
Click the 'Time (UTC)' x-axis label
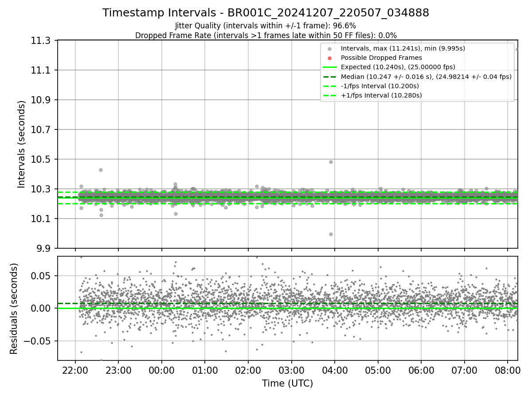[287, 383]
